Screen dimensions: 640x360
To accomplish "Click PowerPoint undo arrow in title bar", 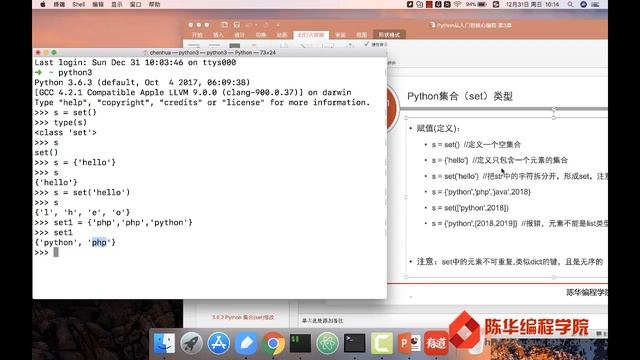I will 249,25.
